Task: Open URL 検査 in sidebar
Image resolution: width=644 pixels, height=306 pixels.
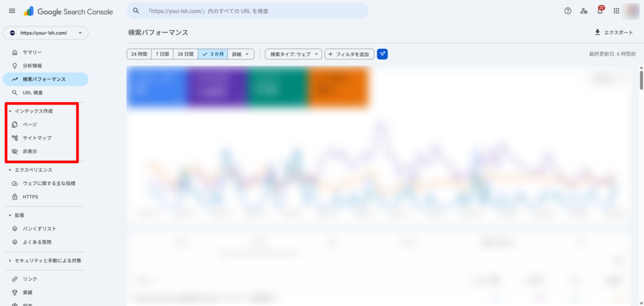Action: (x=33, y=93)
